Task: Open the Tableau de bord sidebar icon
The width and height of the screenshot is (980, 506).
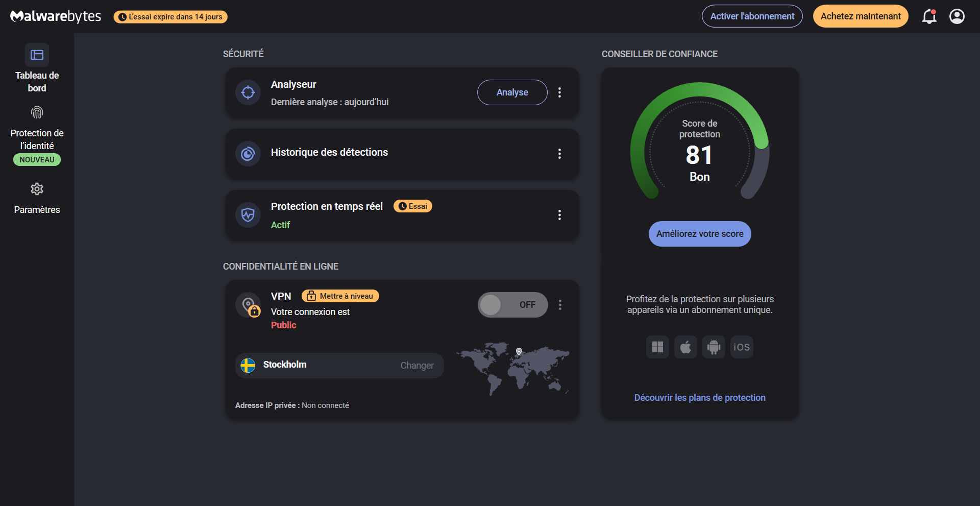Action: tap(37, 55)
